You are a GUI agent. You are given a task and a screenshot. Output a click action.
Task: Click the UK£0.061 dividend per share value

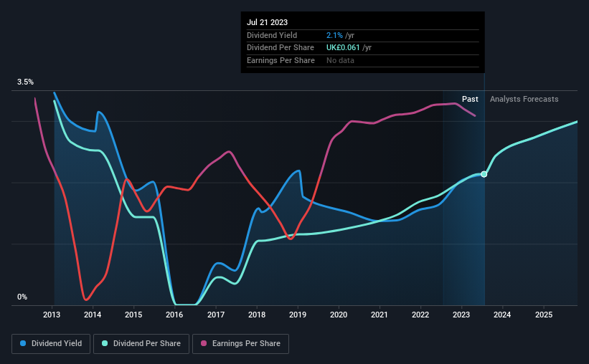tap(343, 48)
